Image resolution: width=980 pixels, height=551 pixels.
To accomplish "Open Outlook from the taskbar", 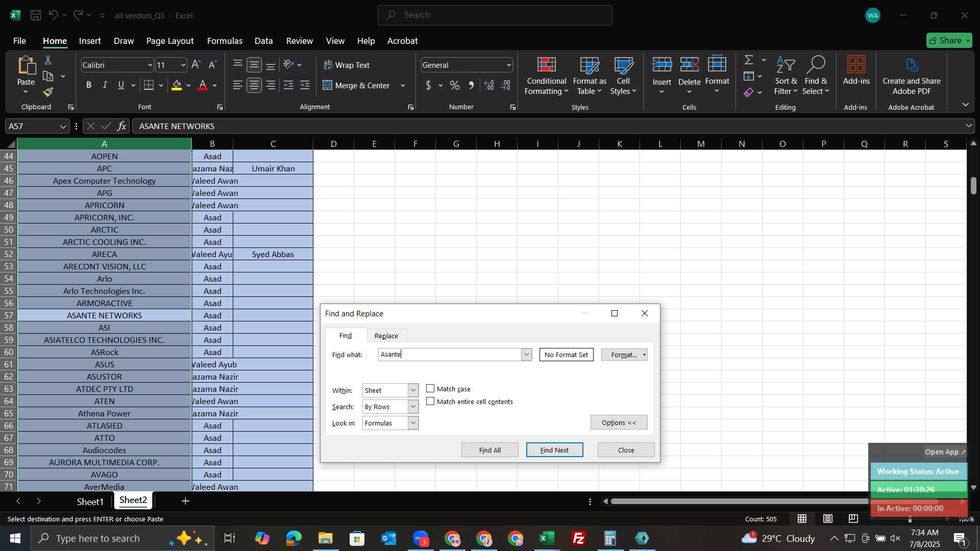I will point(388,538).
